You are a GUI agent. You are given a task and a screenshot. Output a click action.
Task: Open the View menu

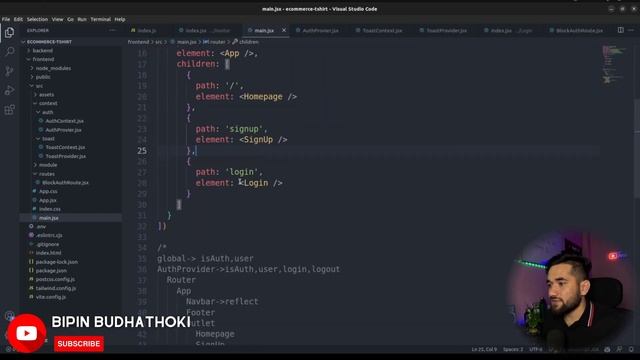[58, 19]
